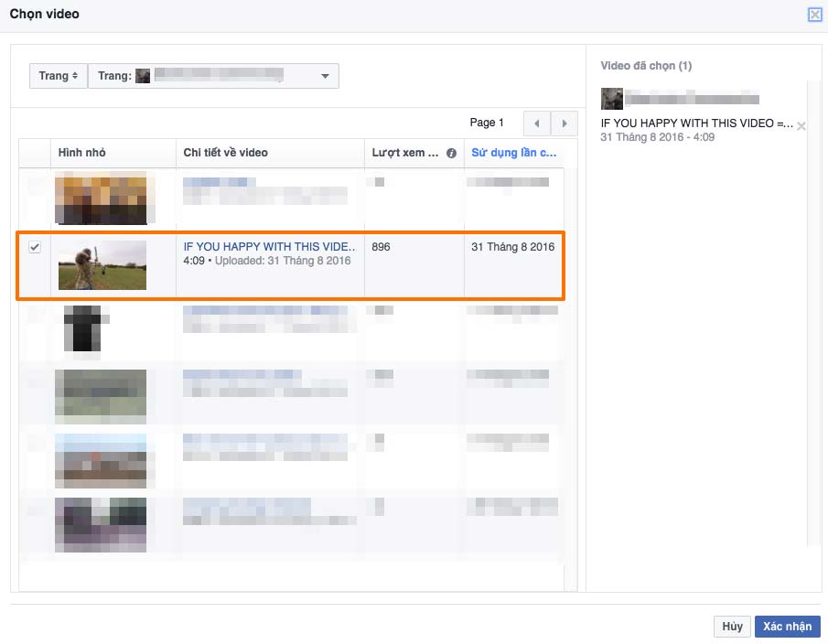Viewport: 828px width, 644px height.
Task: Uncheck the IF YOU HAPPY video checkbox
Action: (35, 246)
